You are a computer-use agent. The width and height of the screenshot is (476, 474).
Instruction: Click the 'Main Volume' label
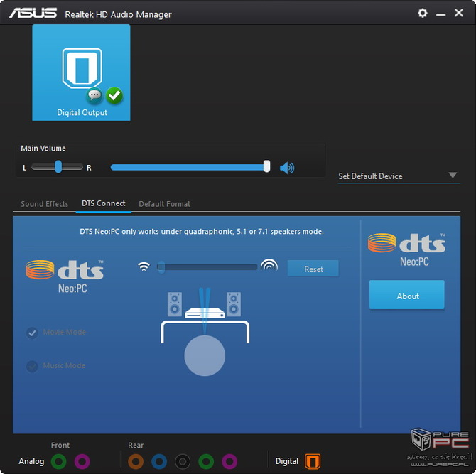[x=43, y=149]
